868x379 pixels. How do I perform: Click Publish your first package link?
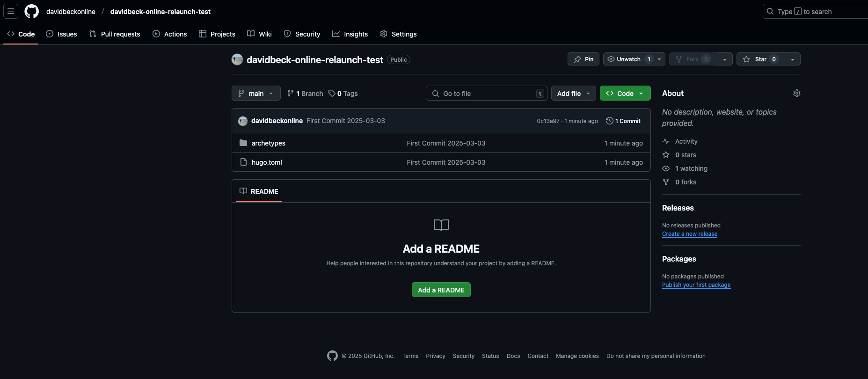coord(696,285)
